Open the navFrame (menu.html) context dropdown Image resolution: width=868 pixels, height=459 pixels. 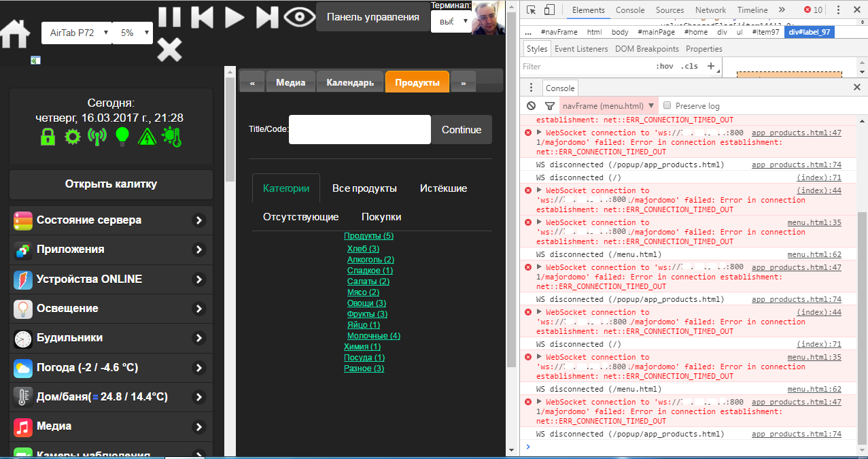click(608, 106)
